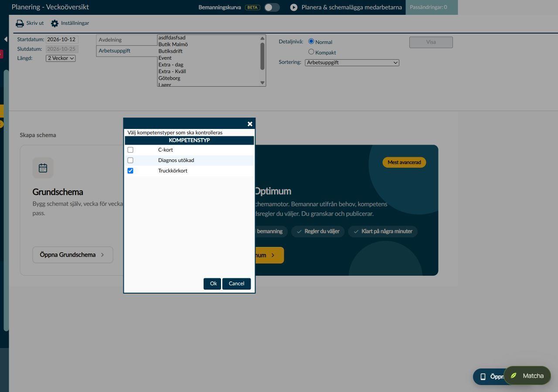Screen dimensions: 558x392
Task: Click the task list scrollbar thumb
Action: (x=262, y=56)
